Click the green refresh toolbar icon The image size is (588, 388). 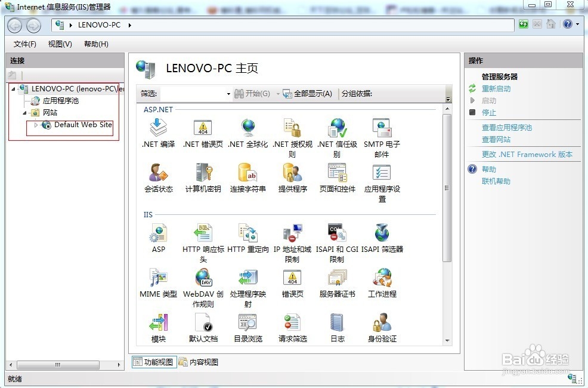click(524, 24)
